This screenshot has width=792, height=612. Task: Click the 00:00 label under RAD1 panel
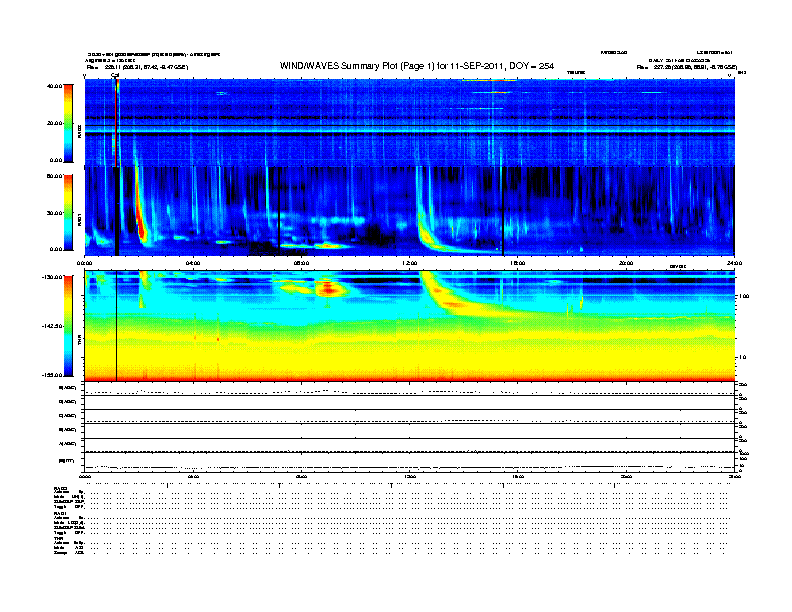click(x=84, y=263)
